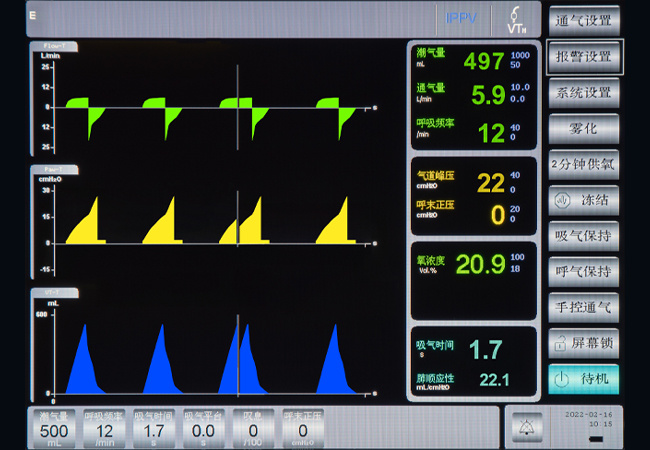Open the 潮气量 500 mL setting
The height and width of the screenshot is (450, 650).
tap(54, 427)
